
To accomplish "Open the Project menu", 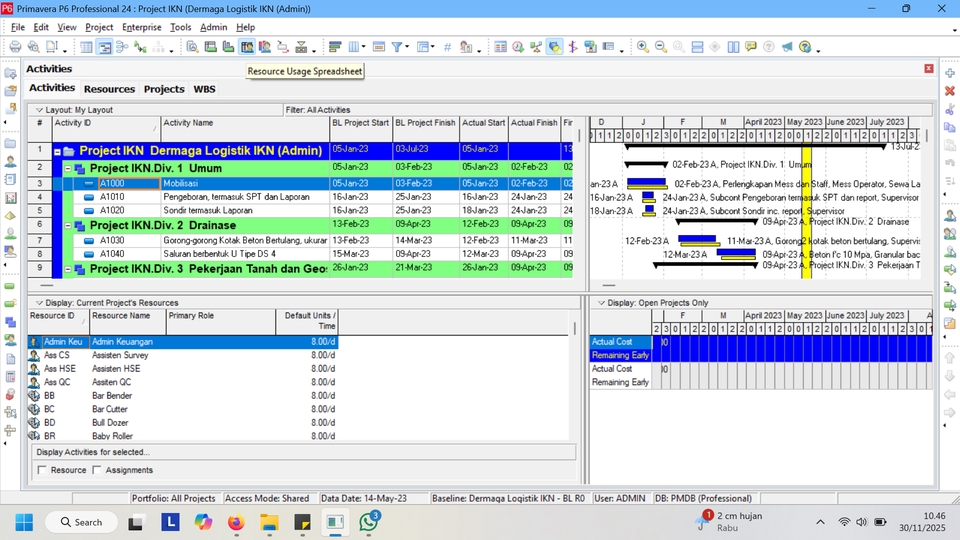I will click(99, 27).
